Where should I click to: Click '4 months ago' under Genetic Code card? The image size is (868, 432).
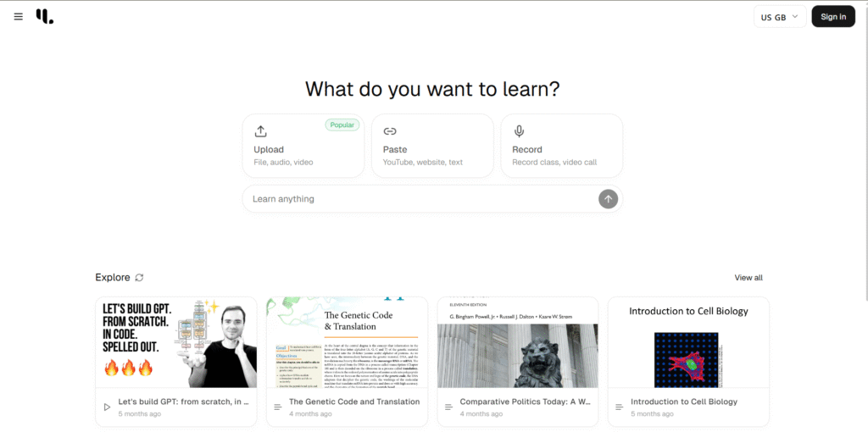tap(310, 413)
